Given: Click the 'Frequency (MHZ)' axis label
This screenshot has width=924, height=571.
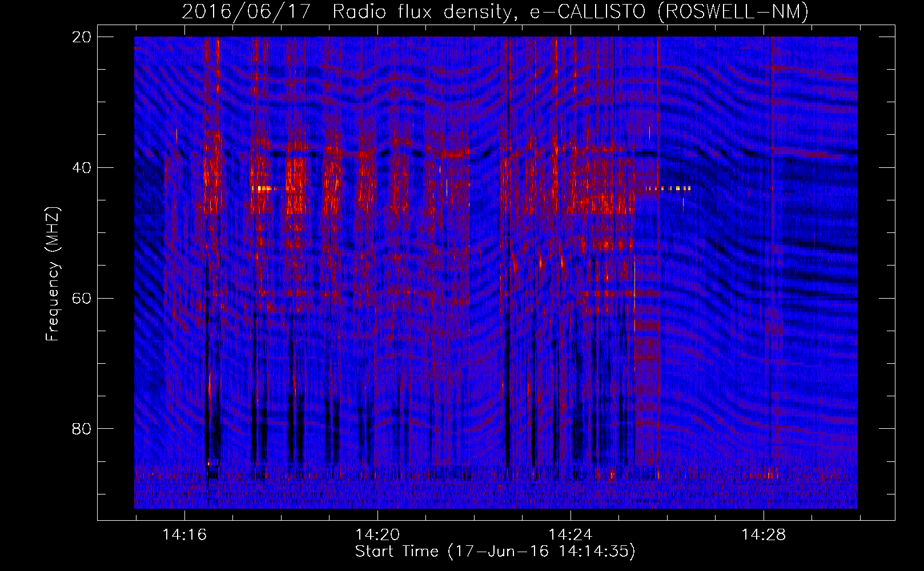Looking at the screenshot, I should click(x=53, y=274).
